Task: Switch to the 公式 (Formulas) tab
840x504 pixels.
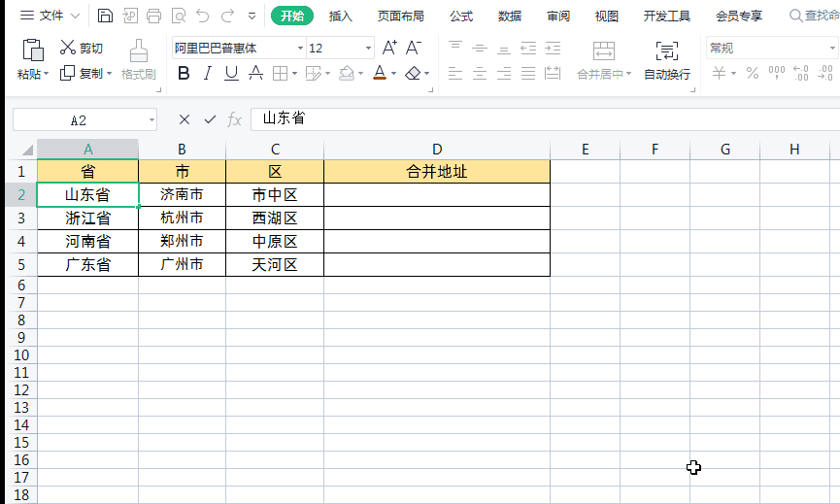Action: click(461, 17)
